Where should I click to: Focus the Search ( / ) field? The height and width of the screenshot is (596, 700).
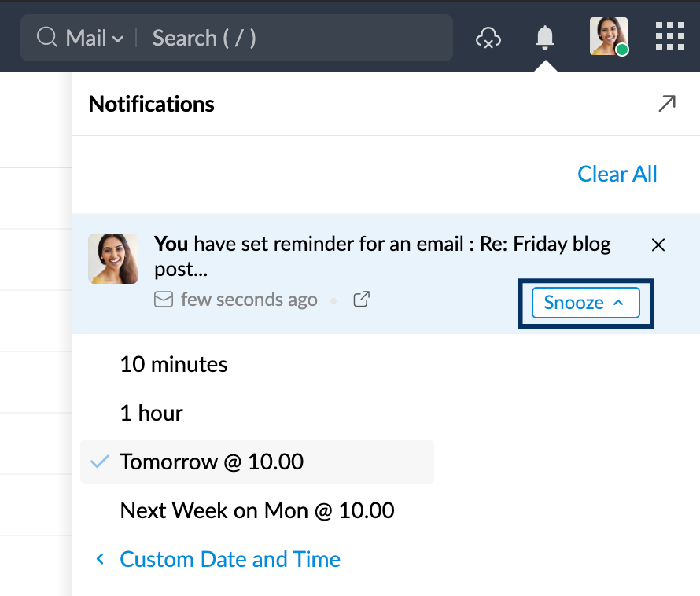tap(291, 38)
